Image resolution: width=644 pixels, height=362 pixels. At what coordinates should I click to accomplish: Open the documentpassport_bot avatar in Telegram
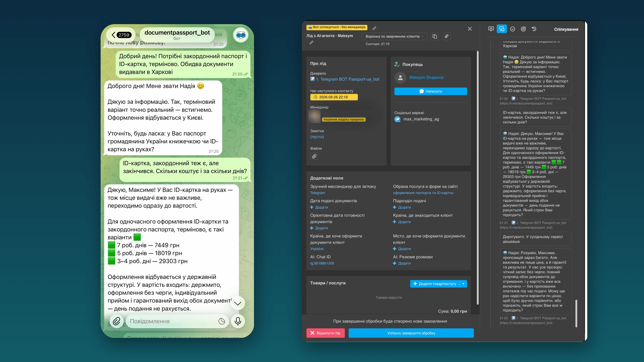[x=240, y=35]
